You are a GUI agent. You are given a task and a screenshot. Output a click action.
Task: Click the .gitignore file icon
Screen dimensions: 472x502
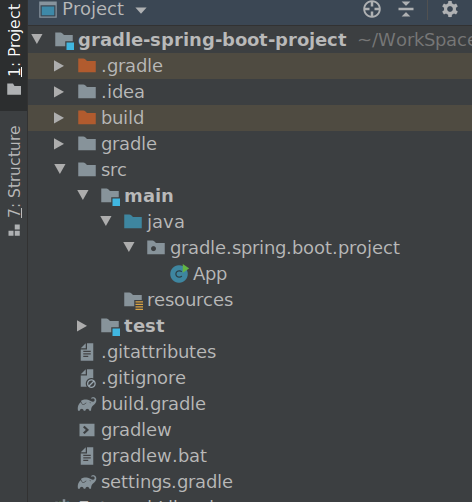click(x=88, y=379)
